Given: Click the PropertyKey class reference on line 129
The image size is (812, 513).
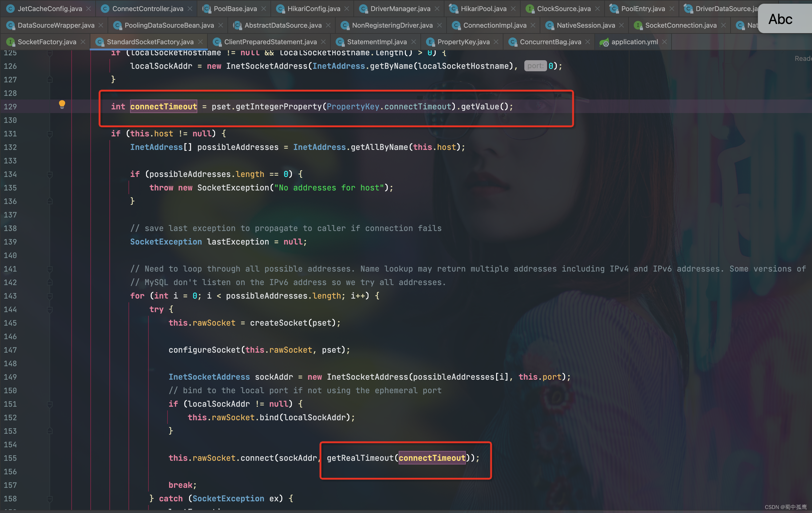Looking at the screenshot, I should tap(353, 107).
